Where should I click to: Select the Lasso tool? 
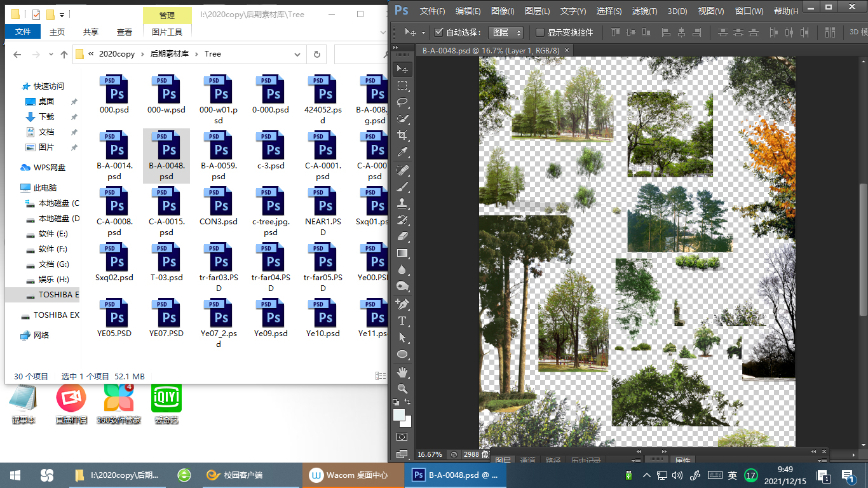coord(402,102)
